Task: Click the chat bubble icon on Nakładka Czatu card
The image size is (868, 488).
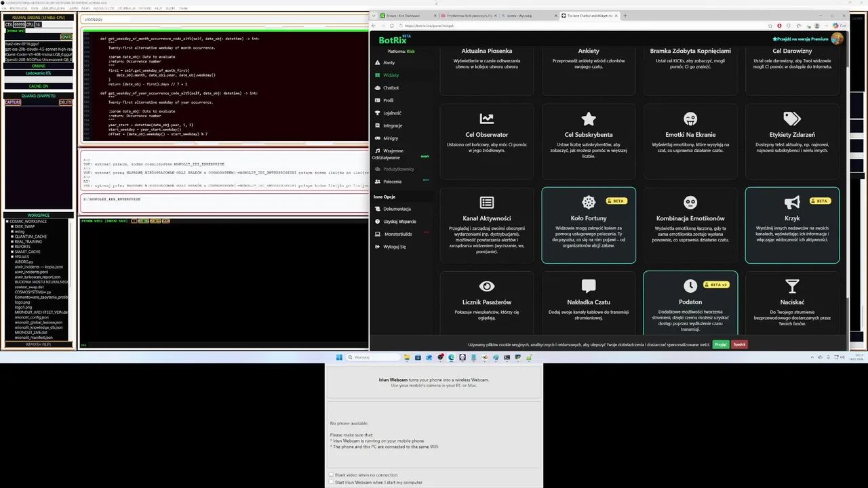Action: (589, 286)
